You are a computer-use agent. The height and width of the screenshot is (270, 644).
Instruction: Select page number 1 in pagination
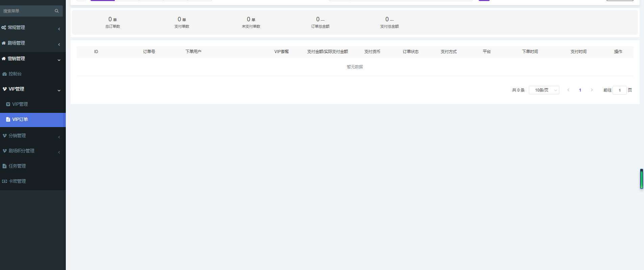pos(580,90)
